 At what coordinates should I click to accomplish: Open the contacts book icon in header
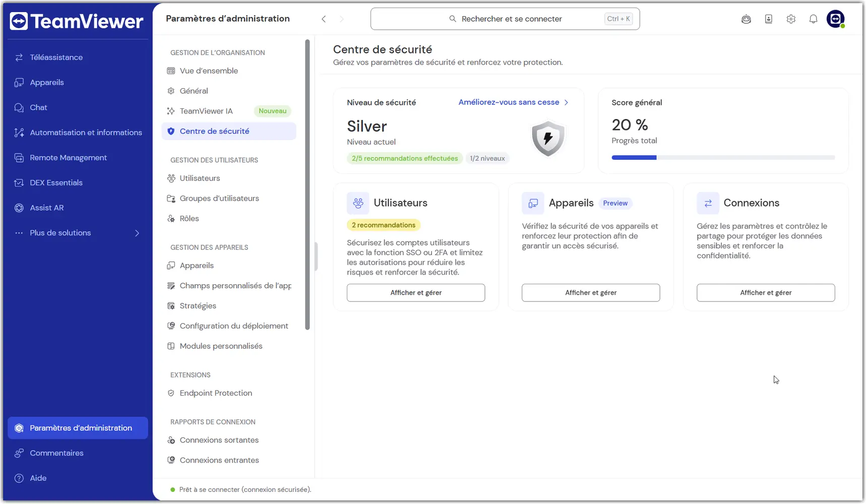click(x=769, y=19)
